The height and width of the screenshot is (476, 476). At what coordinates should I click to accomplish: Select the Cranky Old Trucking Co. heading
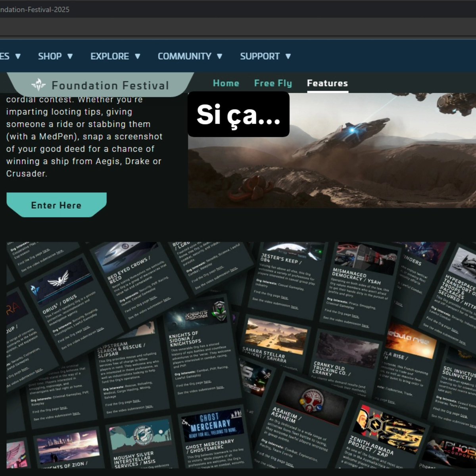point(332,369)
